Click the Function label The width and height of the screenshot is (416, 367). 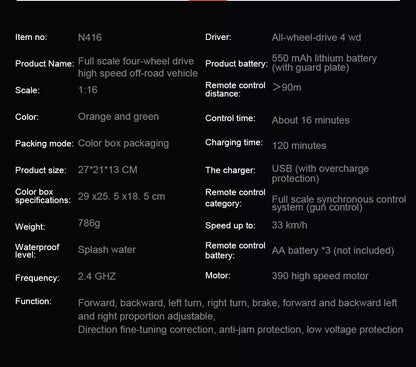(33, 301)
